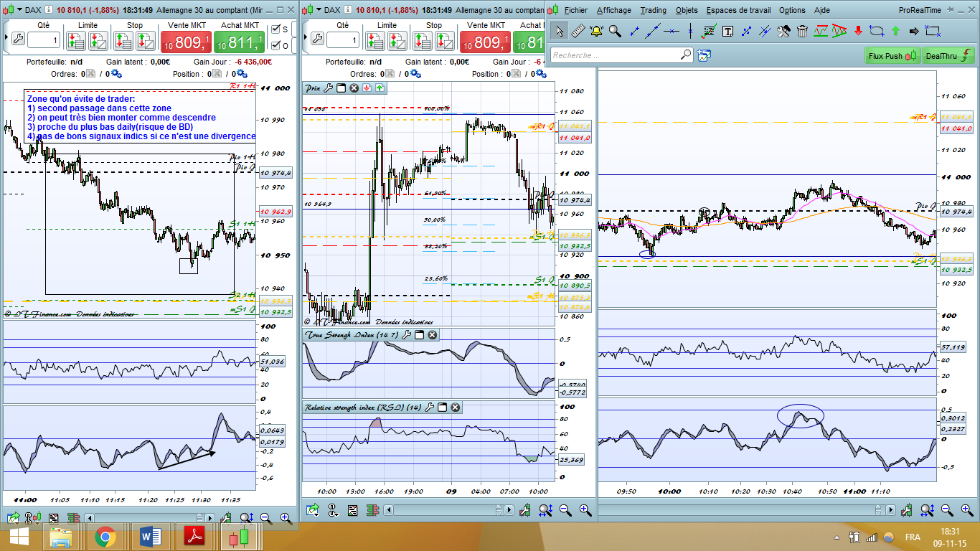This screenshot has width=980, height=551.
Task: Click the trash bin delete-objects icon
Action: click(802, 31)
